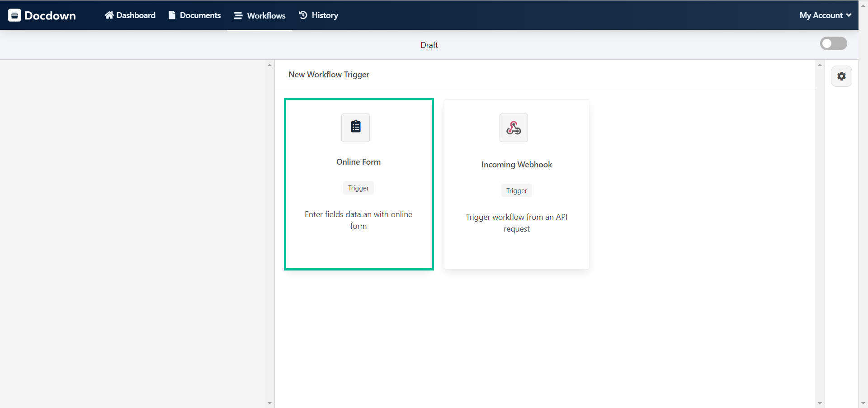Click the Draft status label
The width and height of the screenshot is (868, 408).
point(429,45)
